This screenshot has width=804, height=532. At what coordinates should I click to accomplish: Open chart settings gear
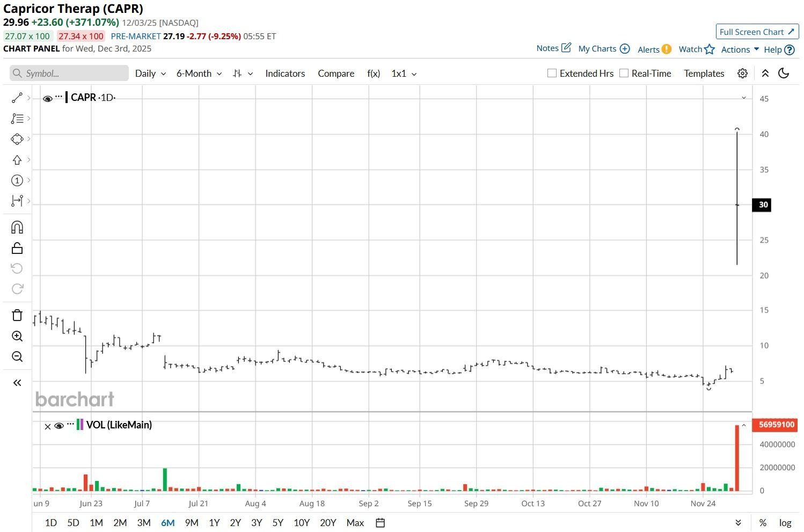[x=742, y=74]
